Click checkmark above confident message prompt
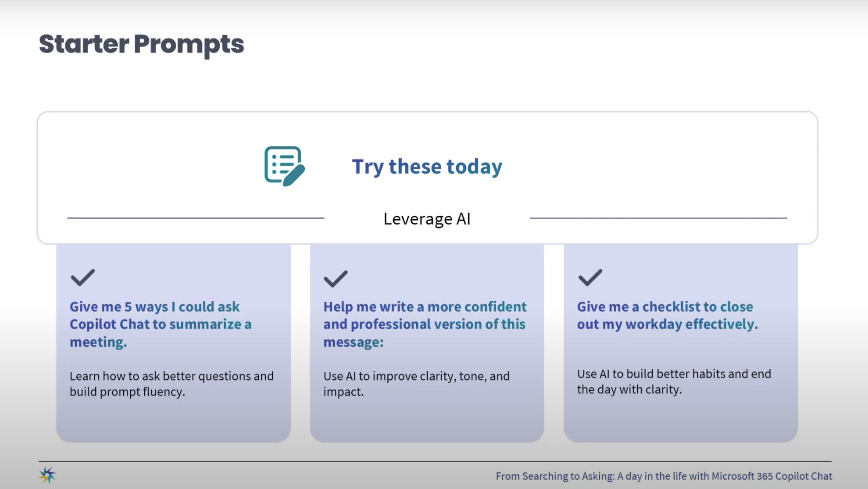This screenshot has height=489, width=868. point(336,279)
